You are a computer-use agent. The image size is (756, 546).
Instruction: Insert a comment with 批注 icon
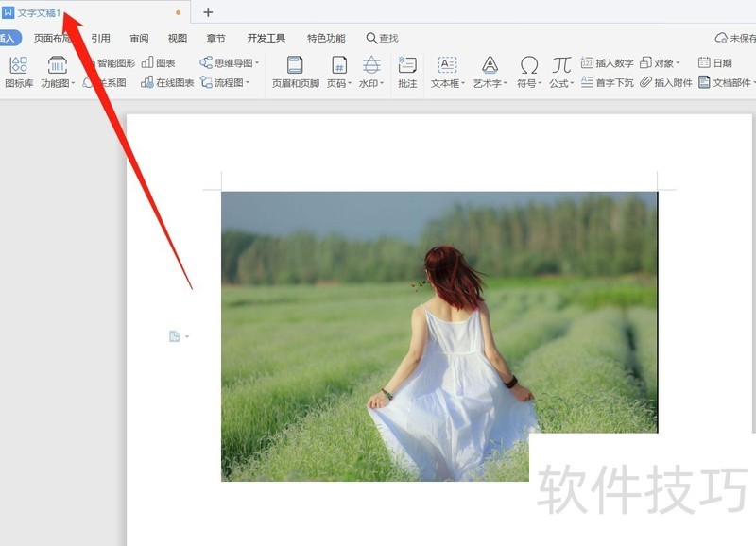point(407,72)
